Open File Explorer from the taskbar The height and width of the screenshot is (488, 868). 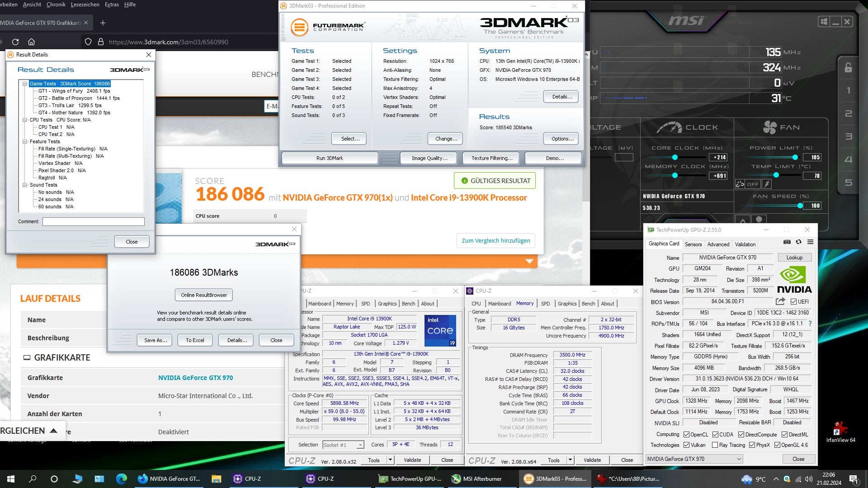pos(216,479)
